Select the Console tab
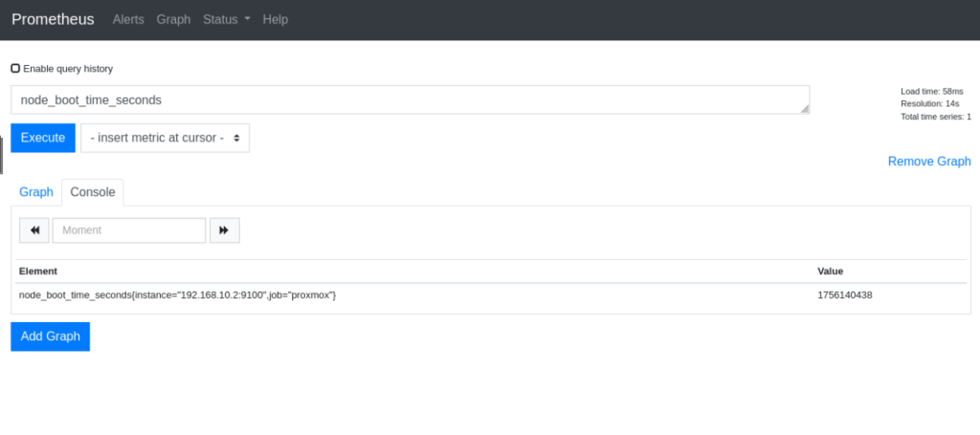Viewport: 980px width, 435px height. pyautogui.click(x=93, y=192)
